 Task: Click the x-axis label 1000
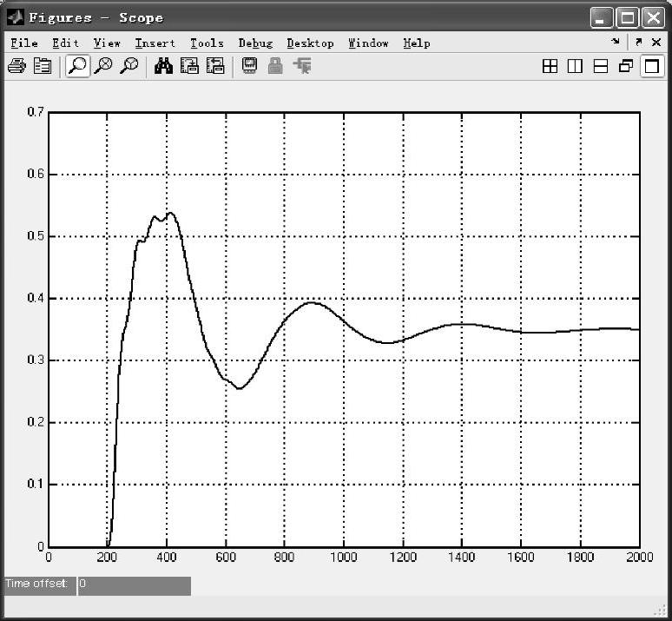[343, 557]
